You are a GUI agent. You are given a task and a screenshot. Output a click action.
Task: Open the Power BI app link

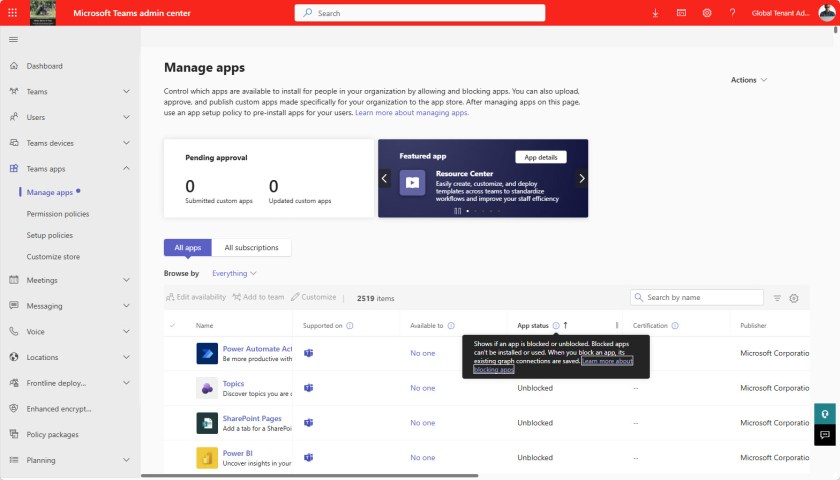coord(237,453)
